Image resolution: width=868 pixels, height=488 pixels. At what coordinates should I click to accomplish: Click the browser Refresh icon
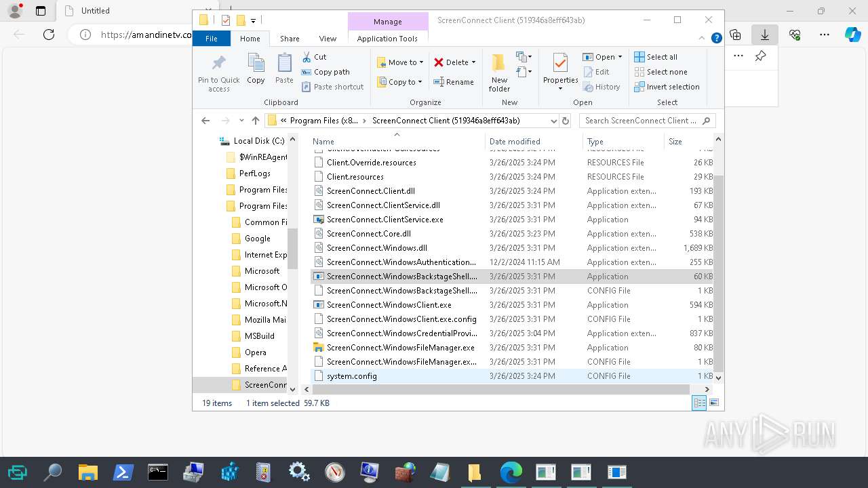49,35
